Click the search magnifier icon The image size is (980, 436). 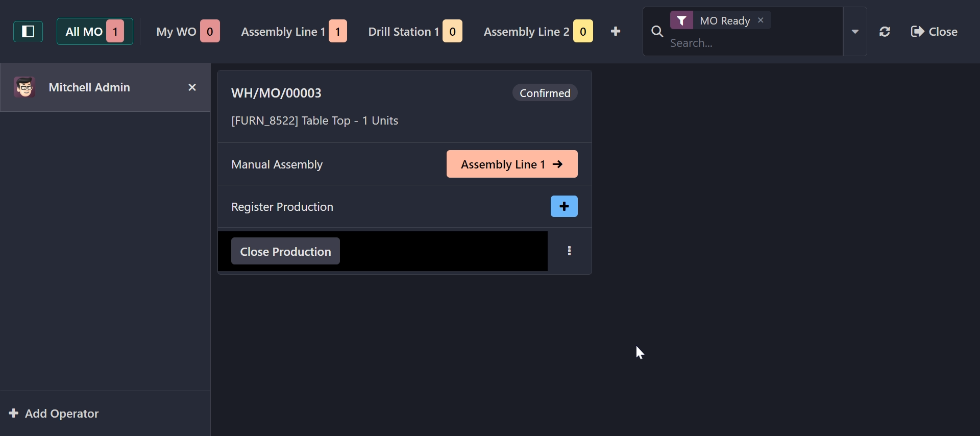[657, 32]
